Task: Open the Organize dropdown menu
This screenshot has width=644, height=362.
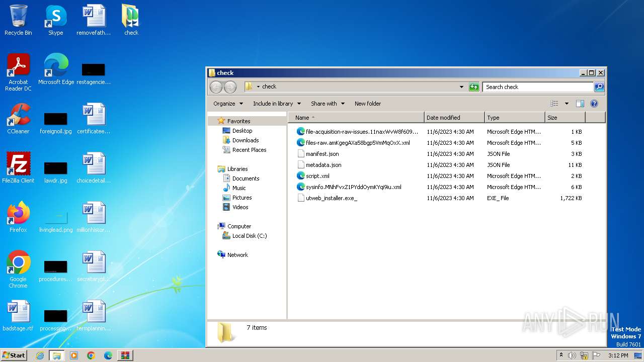Action: (228, 104)
